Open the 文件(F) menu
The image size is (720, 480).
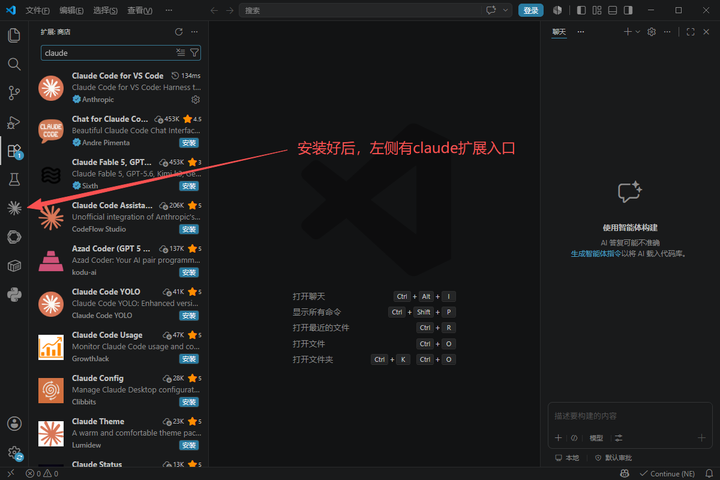[x=37, y=10]
